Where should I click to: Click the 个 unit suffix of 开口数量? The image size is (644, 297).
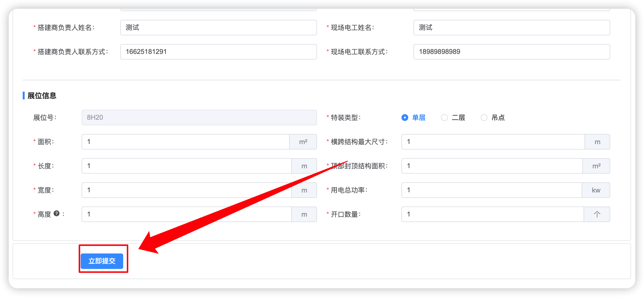[x=597, y=214]
